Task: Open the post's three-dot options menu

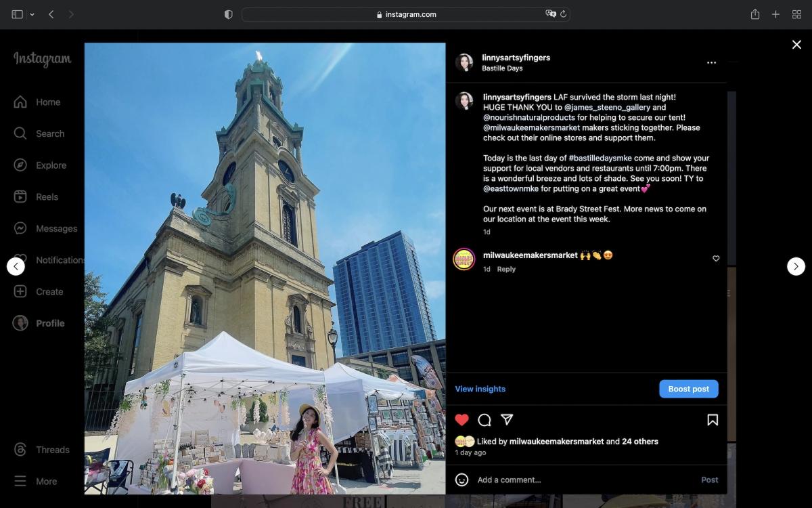Action: coord(711,63)
